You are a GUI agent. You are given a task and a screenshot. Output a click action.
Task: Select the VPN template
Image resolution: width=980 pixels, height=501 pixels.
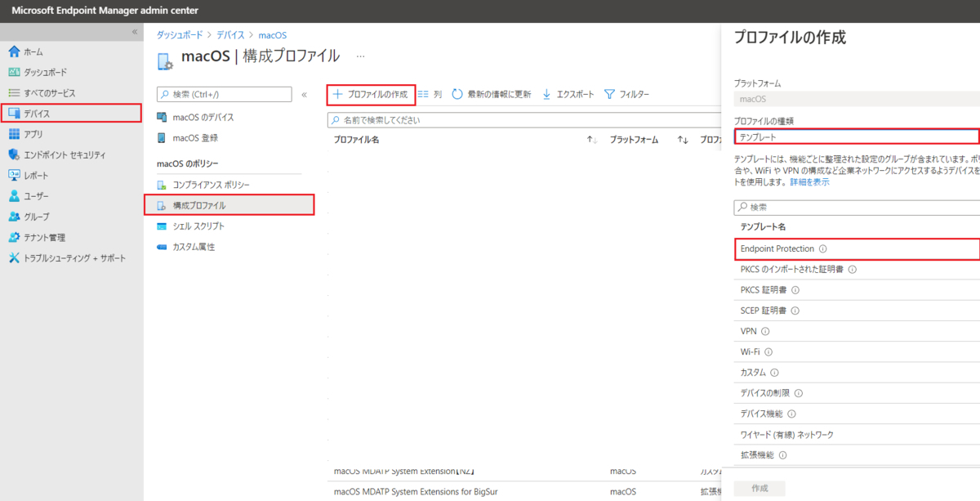(856, 331)
